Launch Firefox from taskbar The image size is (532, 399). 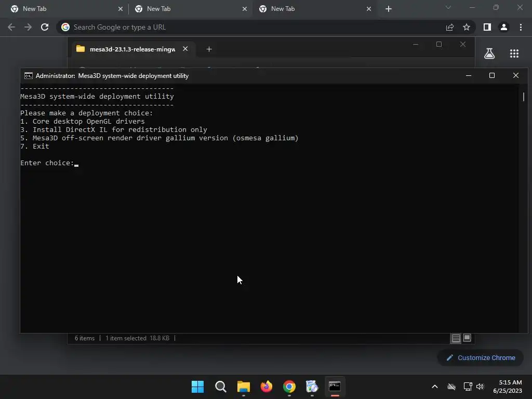point(267,387)
